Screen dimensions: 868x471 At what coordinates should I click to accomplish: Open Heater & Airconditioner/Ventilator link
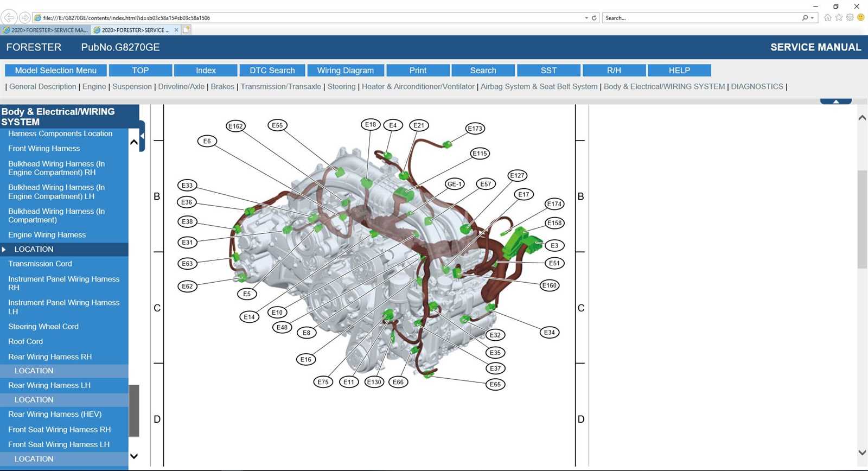pyautogui.click(x=418, y=87)
